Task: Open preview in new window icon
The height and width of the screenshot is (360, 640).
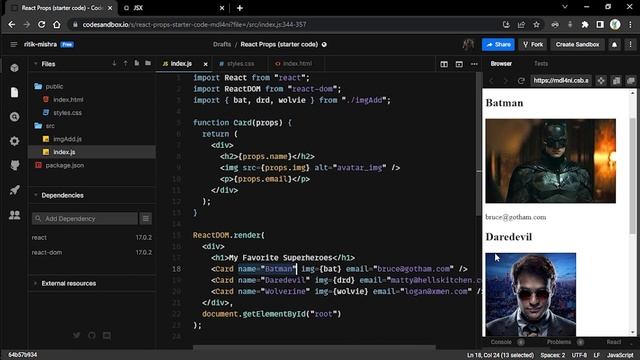Action: (631, 81)
